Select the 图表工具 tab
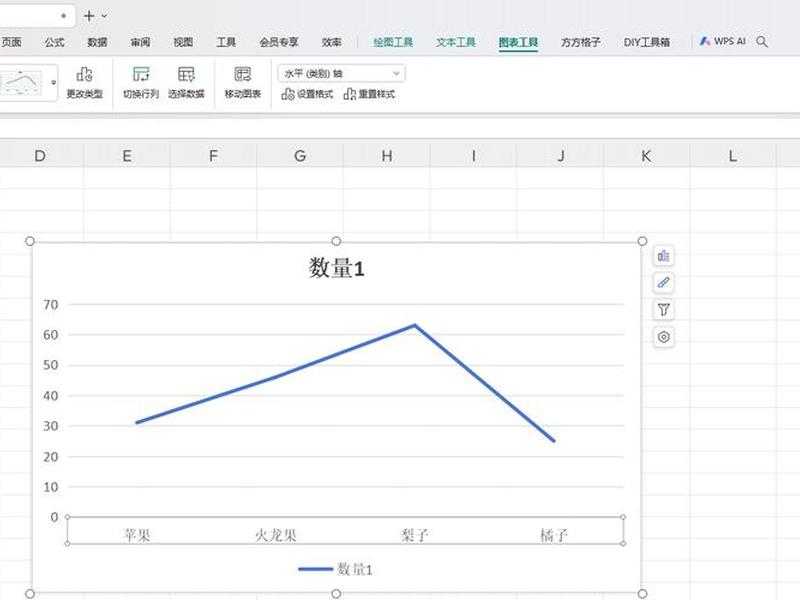Screen dimensions: 800x600 point(518,42)
